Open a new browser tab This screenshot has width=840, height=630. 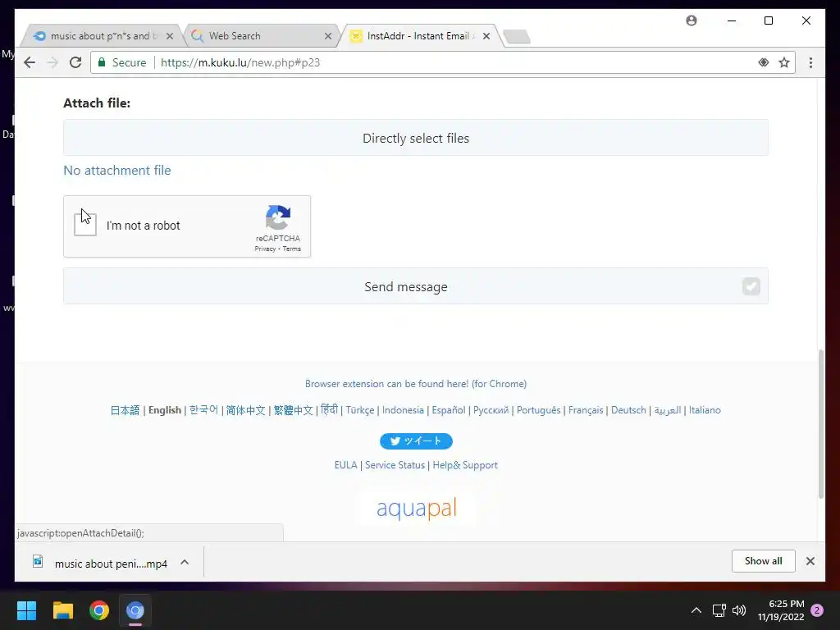point(517,36)
